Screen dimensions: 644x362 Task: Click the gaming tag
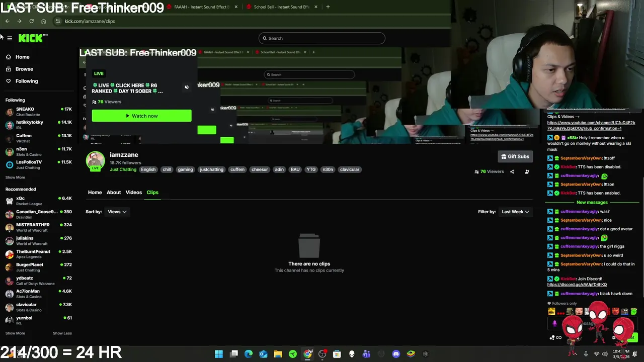click(185, 169)
